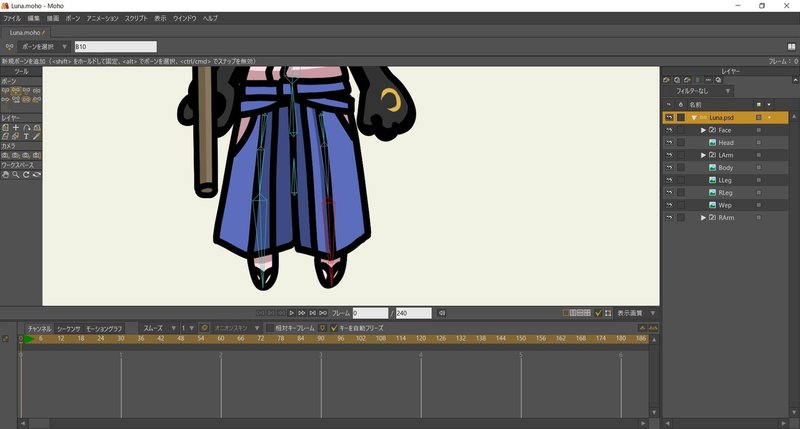Screen dimensions: 800x429
Task: Click onion skin settings orange icon
Action: click(x=204, y=328)
